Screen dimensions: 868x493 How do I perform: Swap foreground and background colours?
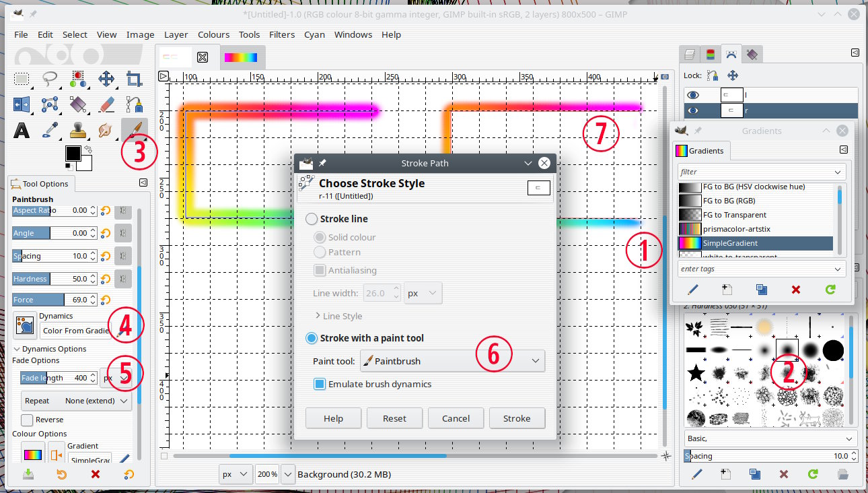click(87, 148)
